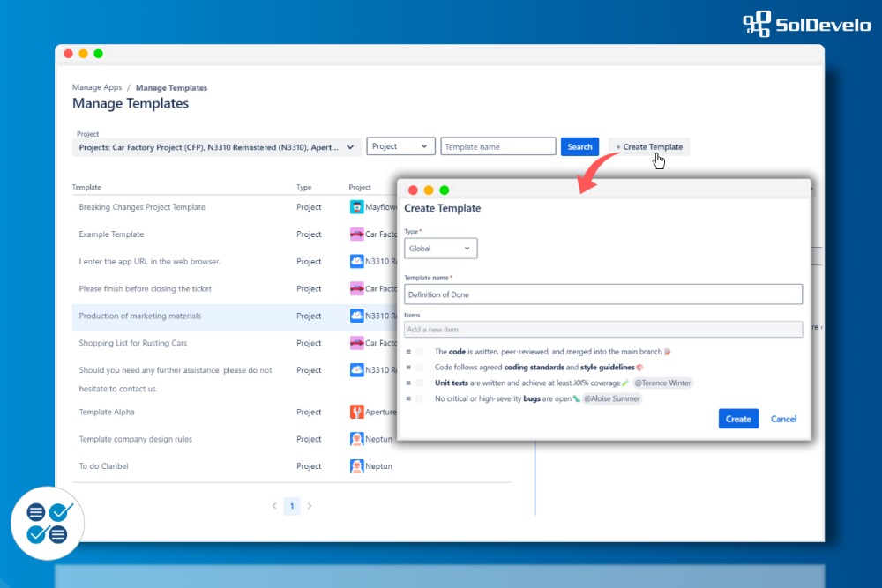This screenshot has height=588, width=882.
Task: Click the next-page arrow in the pagination control
Action: tap(310, 506)
